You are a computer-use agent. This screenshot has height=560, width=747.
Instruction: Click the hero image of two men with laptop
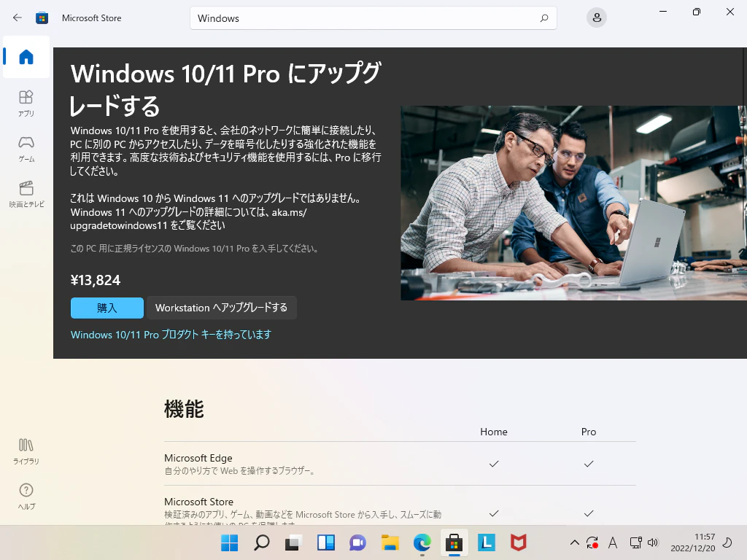click(x=573, y=203)
